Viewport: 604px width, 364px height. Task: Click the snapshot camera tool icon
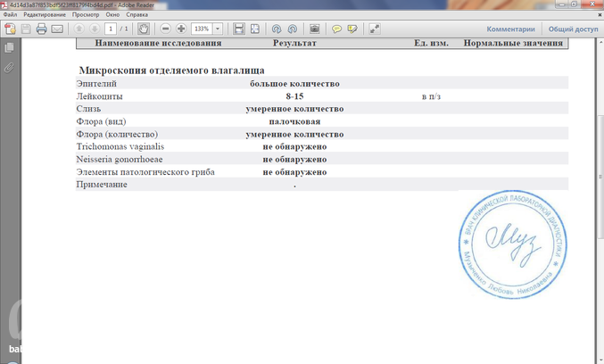[315, 29]
